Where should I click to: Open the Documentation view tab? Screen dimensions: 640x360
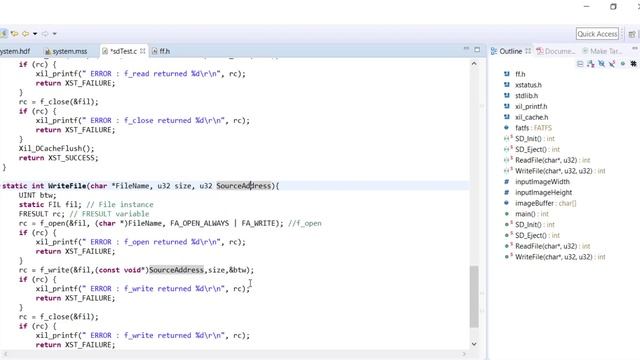coord(556,51)
